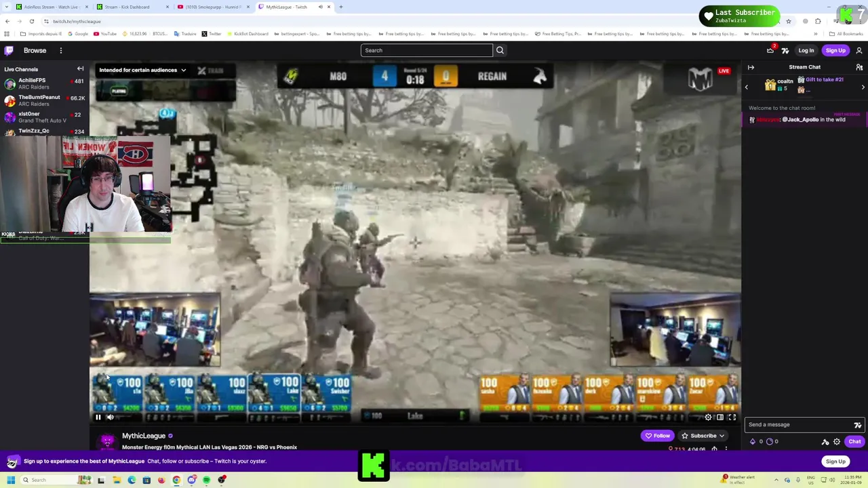Open the Weather alert widget

pos(738,479)
